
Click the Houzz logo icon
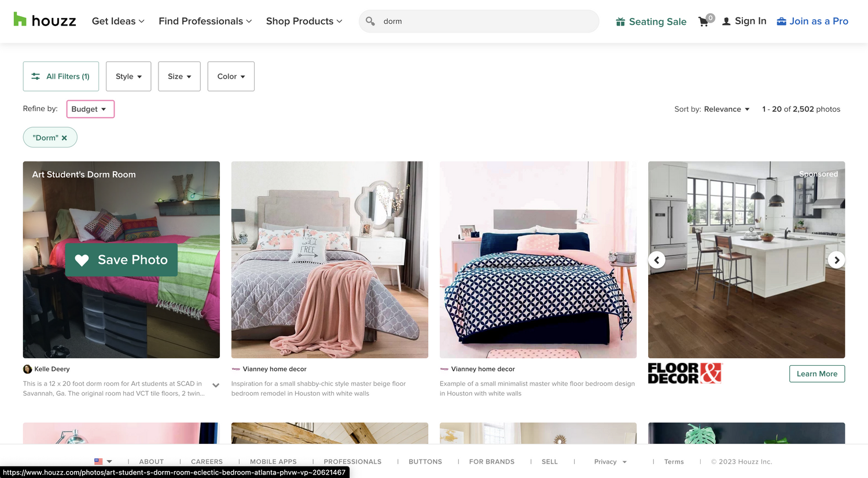(20, 19)
